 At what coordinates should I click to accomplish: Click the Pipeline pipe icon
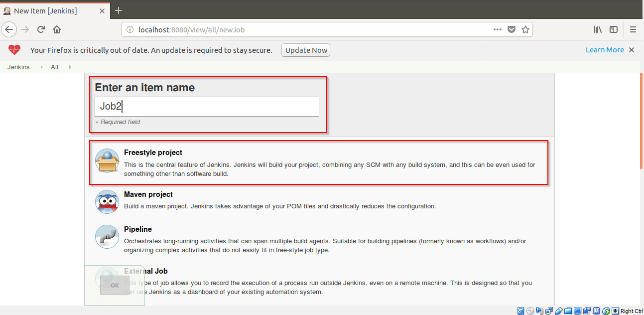pos(107,237)
